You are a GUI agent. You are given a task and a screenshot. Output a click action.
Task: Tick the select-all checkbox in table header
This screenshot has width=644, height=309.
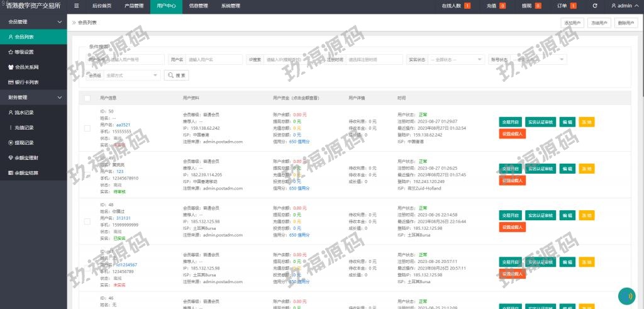87,98
